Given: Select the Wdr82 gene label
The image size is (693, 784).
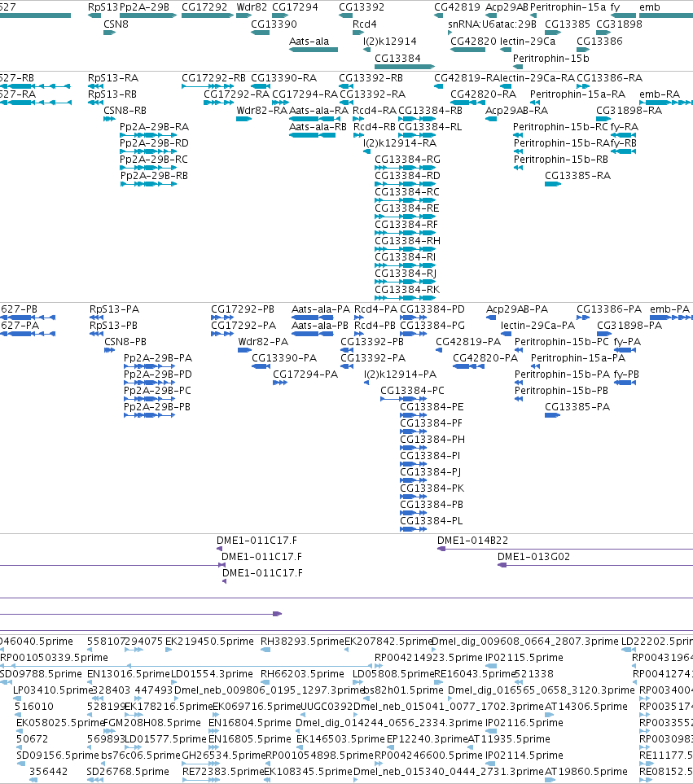Looking at the screenshot, I should click(252, 7).
